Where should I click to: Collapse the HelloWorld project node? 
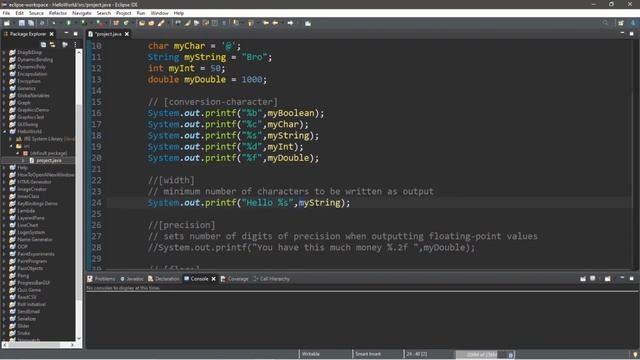click(4, 132)
